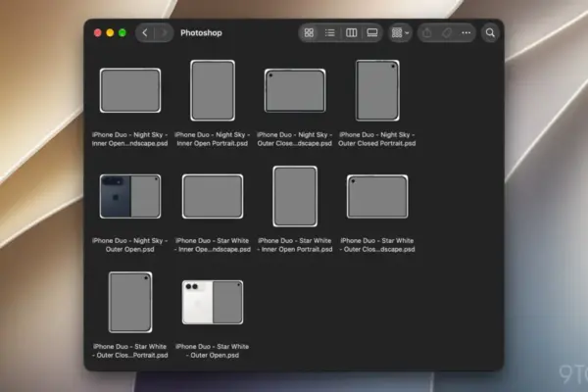Select Star White Outer Closed Portrait thumbnail
588x392 pixels.
click(130, 303)
